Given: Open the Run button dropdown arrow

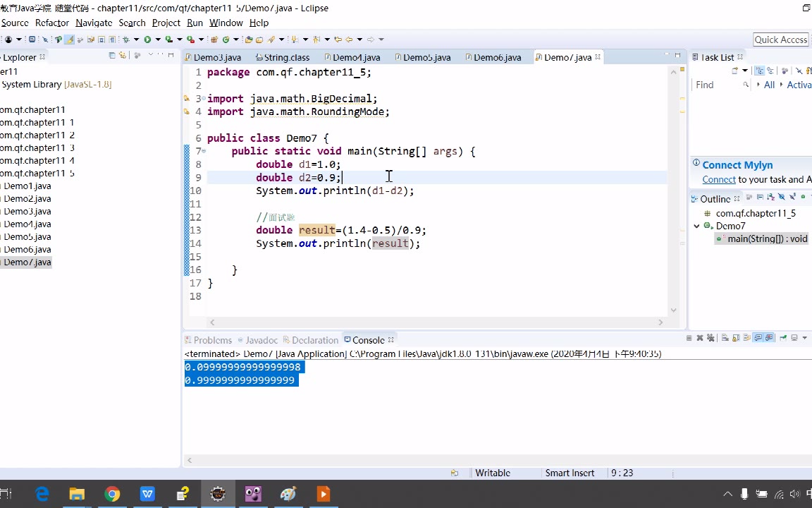Looking at the screenshot, I should pyautogui.click(x=157, y=40).
